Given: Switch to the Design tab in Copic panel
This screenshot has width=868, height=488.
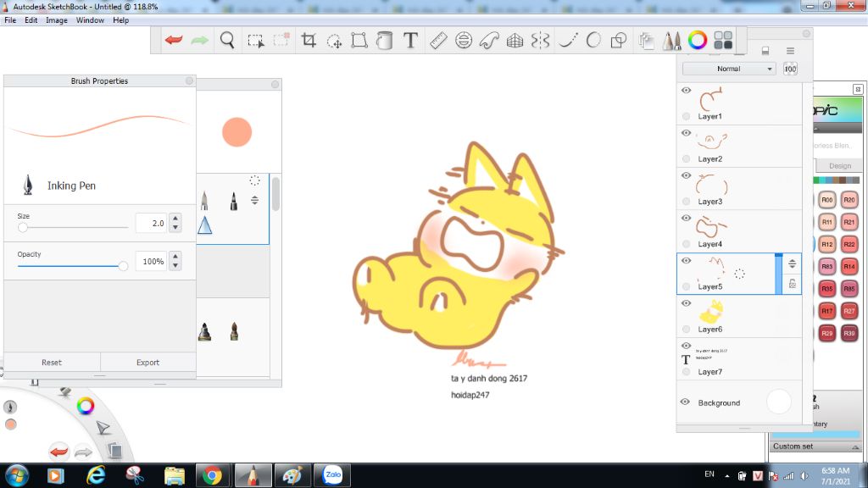Looking at the screenshot, I should tap(840, 165).
